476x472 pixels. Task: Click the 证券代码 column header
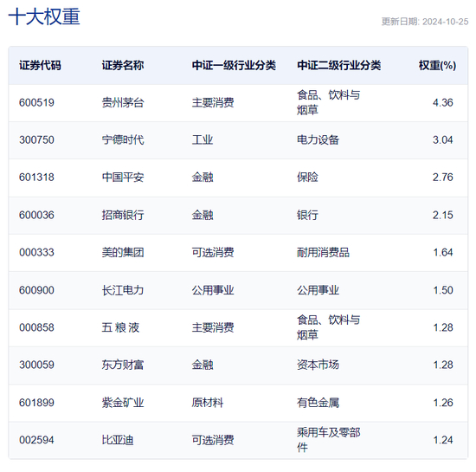tap(40, 65)
